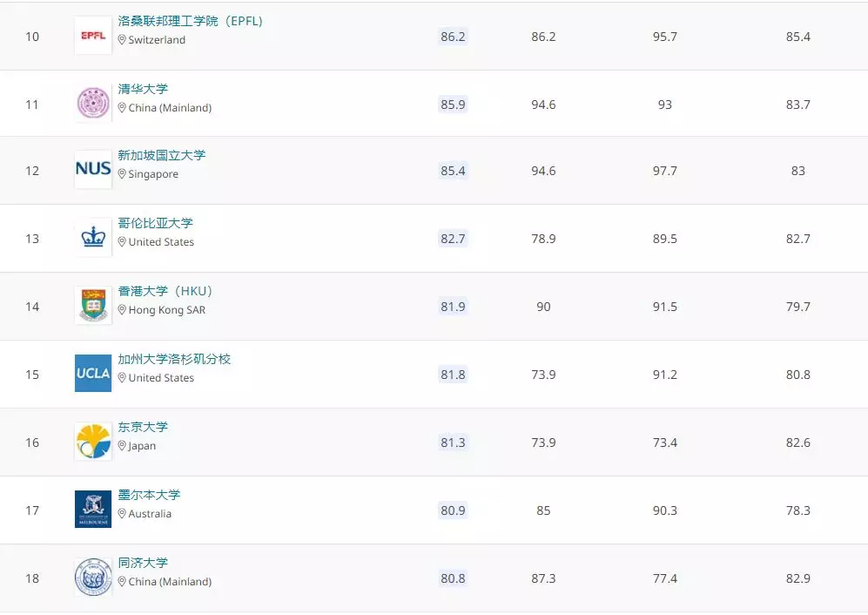Open the 洛桑联邦理工学院 (EPFL) link
Image resolution: width=868 pixels, height=615 pixels.
click(190, 20)
